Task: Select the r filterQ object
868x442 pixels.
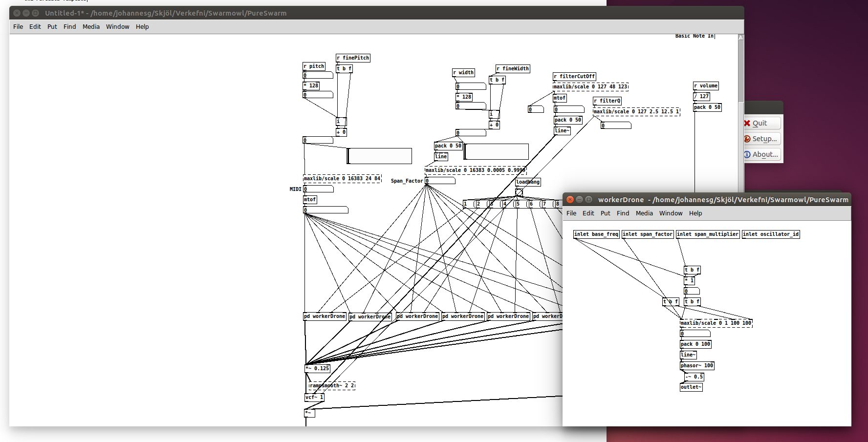Action: click(608, 101)
